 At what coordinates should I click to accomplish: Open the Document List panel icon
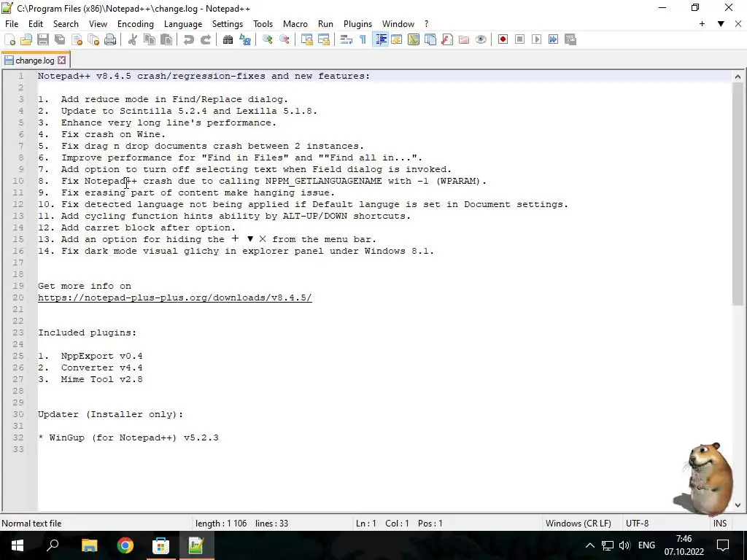tap(430, 39)
